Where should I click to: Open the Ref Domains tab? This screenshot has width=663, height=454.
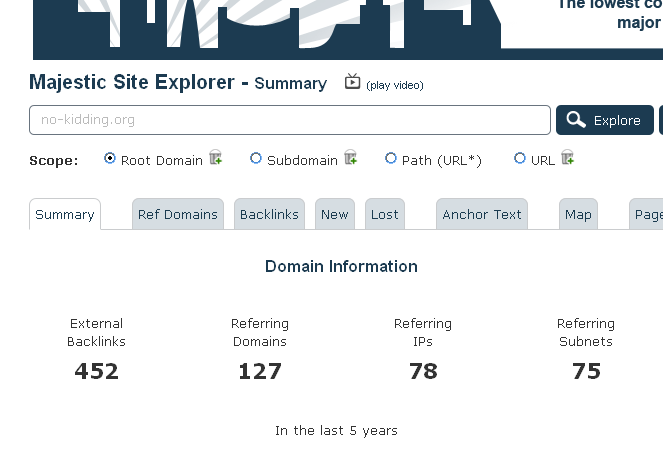[x=178, y=214]
